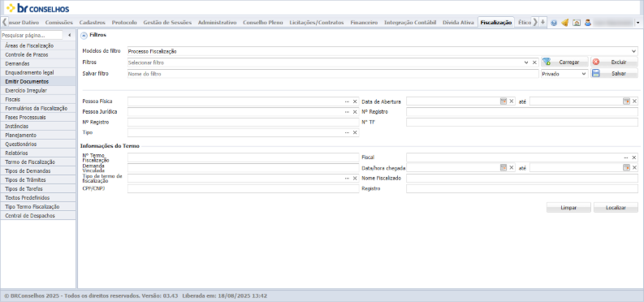Click the Salvar button
The image size is (644, 302).
pos(614,74)
